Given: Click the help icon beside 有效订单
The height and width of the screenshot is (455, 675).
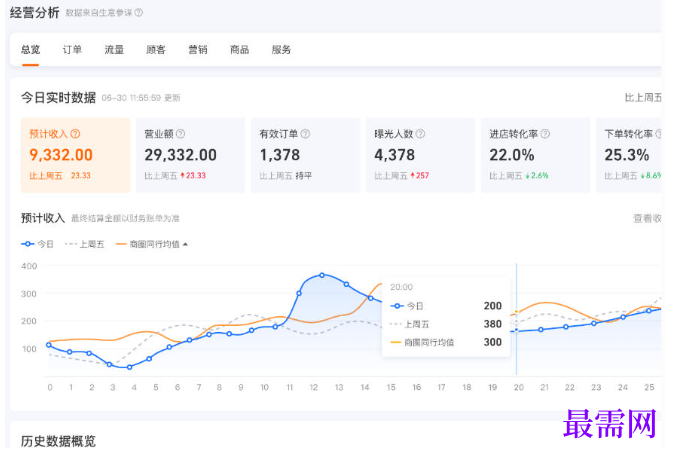Looking at the screenshot, I should click(x=305, y=134).
